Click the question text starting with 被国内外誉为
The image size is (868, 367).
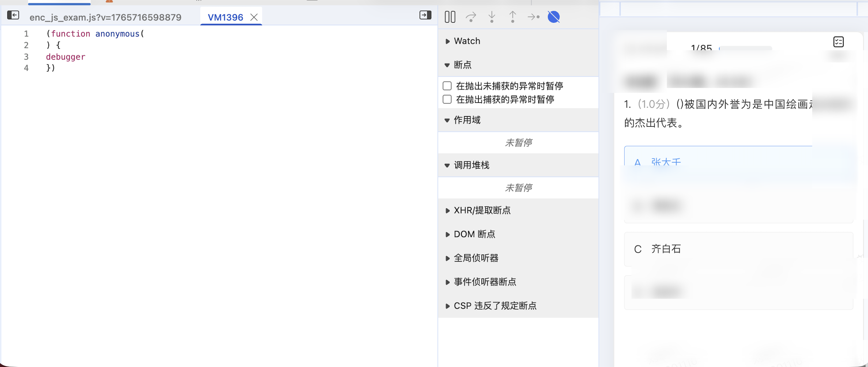(718, 113)
